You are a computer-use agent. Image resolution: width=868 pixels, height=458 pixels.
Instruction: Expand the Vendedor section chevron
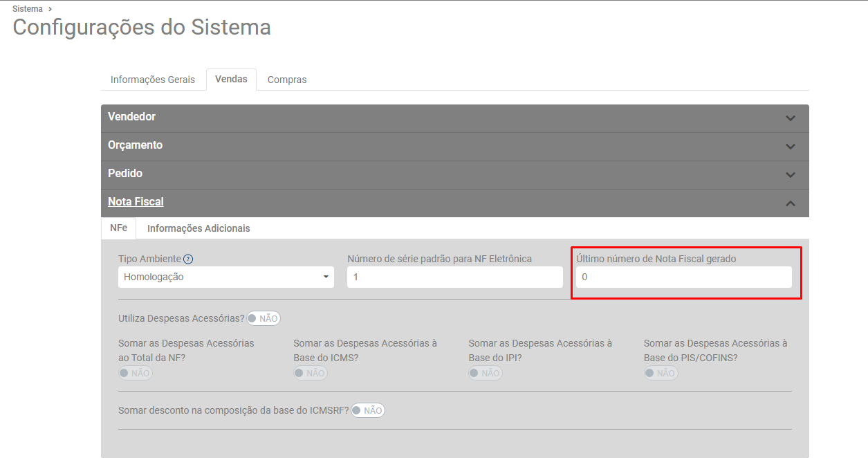point(791,118)
